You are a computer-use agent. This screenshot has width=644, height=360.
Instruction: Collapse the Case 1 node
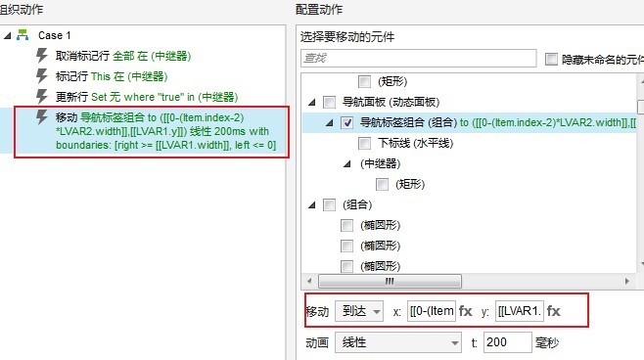(8, 36)
